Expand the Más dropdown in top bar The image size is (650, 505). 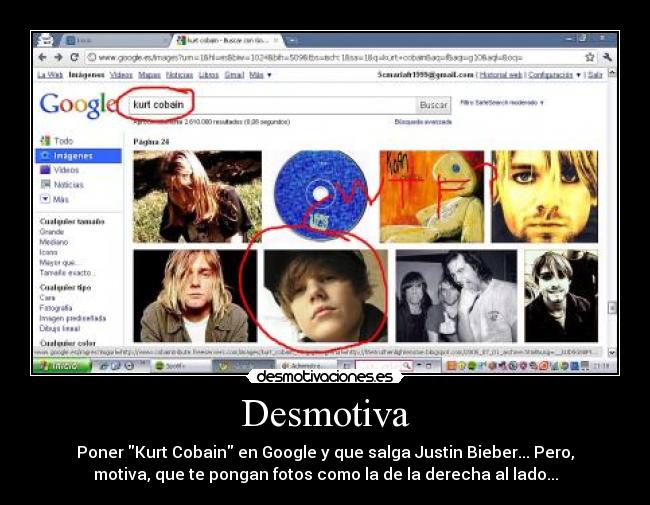(260, 75)
